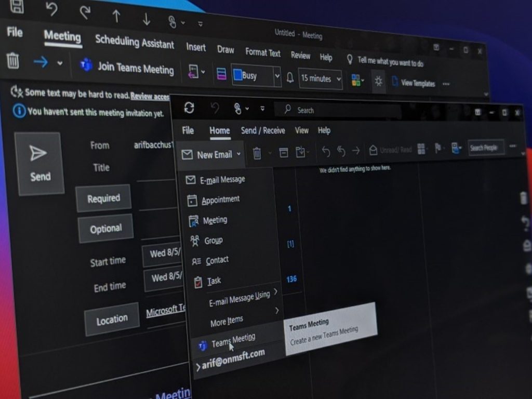Click the Sync refresh icon in the mail window
532x399 pixels.
click(x=189, y=108)
